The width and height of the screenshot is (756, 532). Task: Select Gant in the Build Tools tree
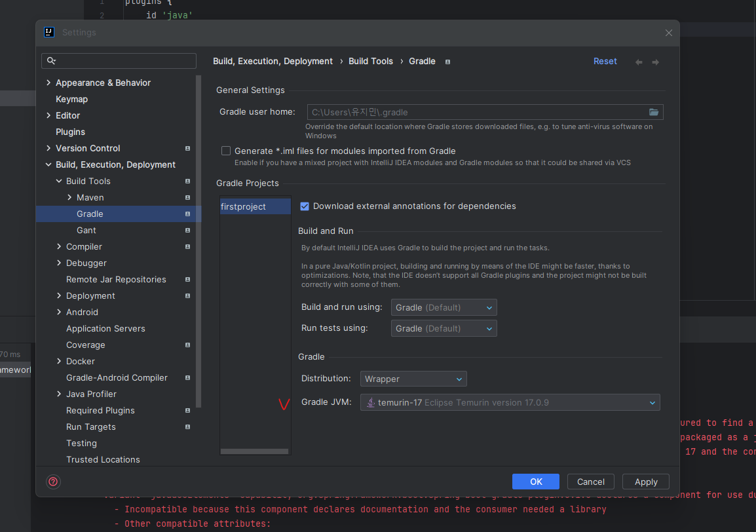pyautogui.click(x=86, y=231)
